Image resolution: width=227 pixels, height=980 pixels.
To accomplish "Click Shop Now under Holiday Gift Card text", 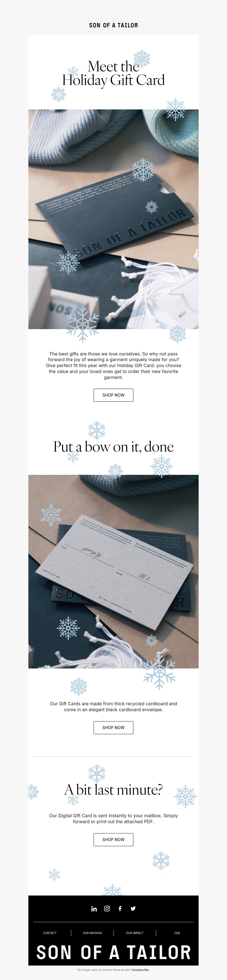I will point(113,395).
